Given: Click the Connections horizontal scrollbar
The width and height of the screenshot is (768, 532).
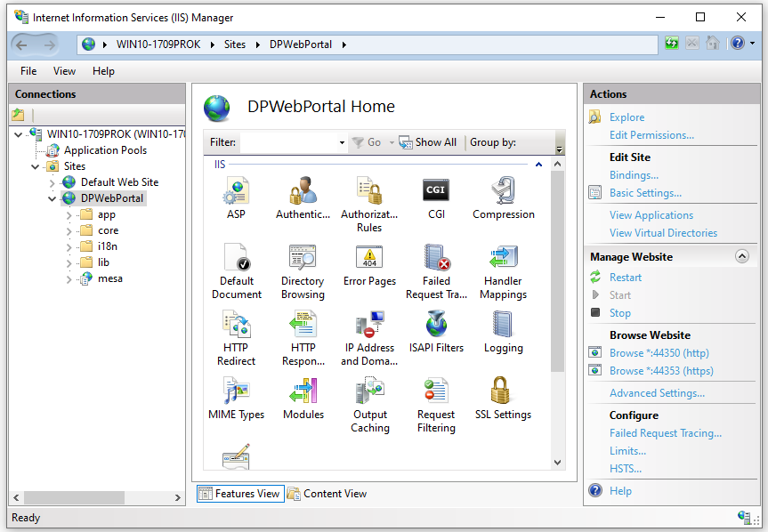Looking at the screenshot, I should pos(74,497).
